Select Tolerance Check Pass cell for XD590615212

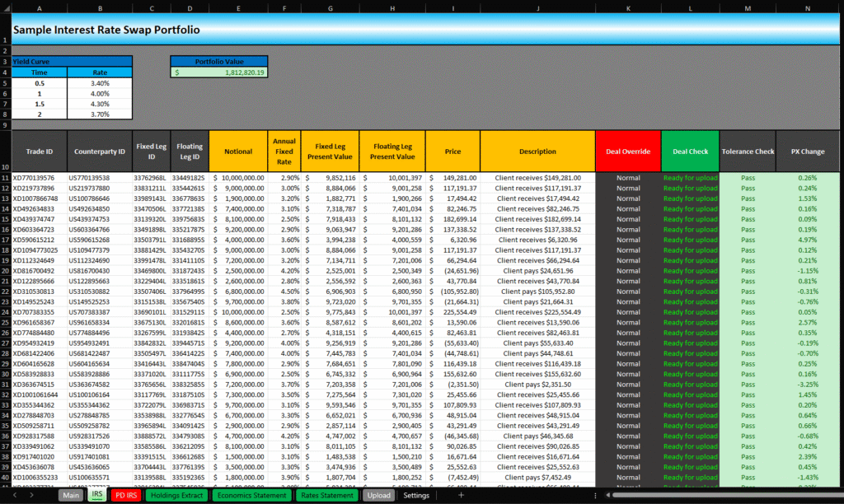coord(748,240)
